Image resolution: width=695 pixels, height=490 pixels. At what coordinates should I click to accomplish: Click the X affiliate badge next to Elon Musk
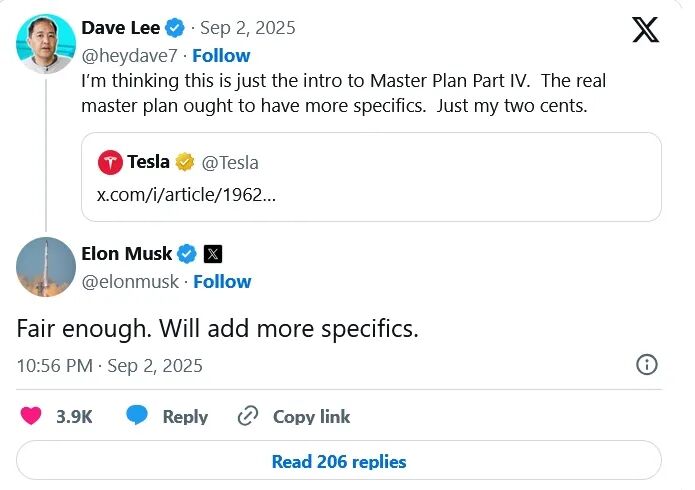tap(212, 254)
